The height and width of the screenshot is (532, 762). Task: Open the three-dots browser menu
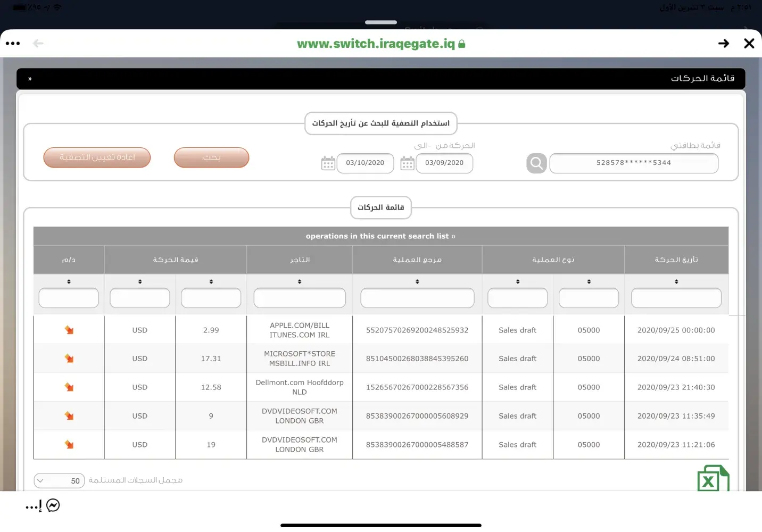coord(13,44)
